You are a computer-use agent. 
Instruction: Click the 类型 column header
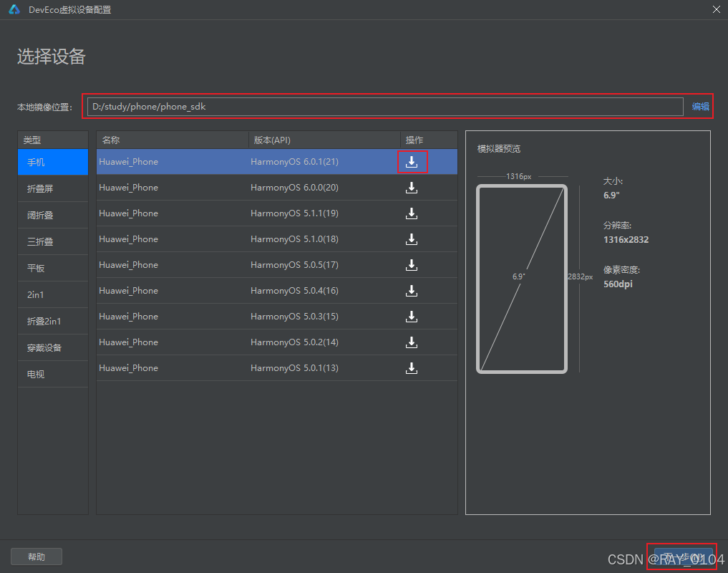coord(53,140)
